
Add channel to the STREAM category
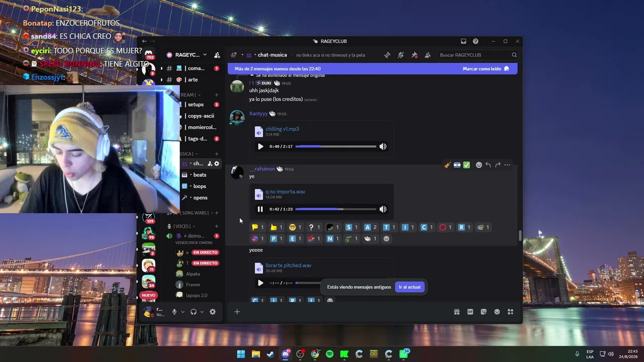217,95
